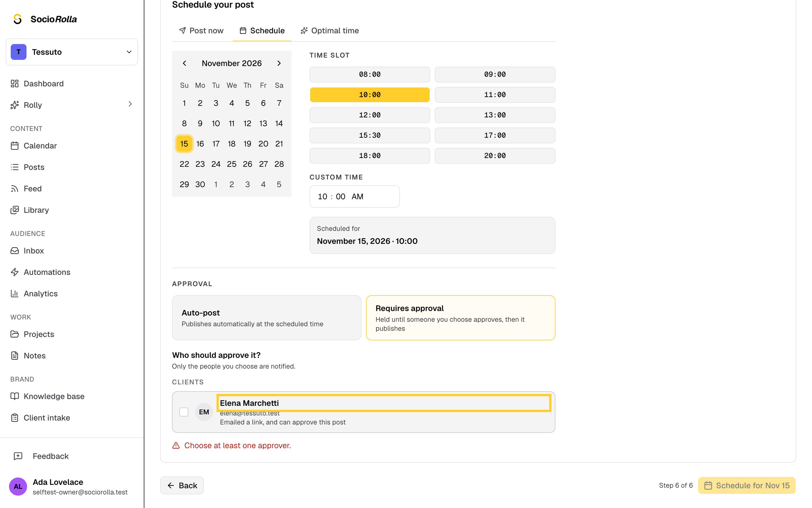This screenshot has width=812, height=508.
Task: Click the custom time input field
Action: (354, 196)
